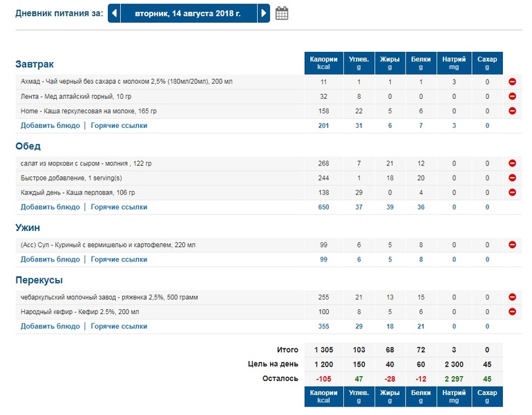Remove Каша геркулесовая на молоке entry

[x=513, y=111]
